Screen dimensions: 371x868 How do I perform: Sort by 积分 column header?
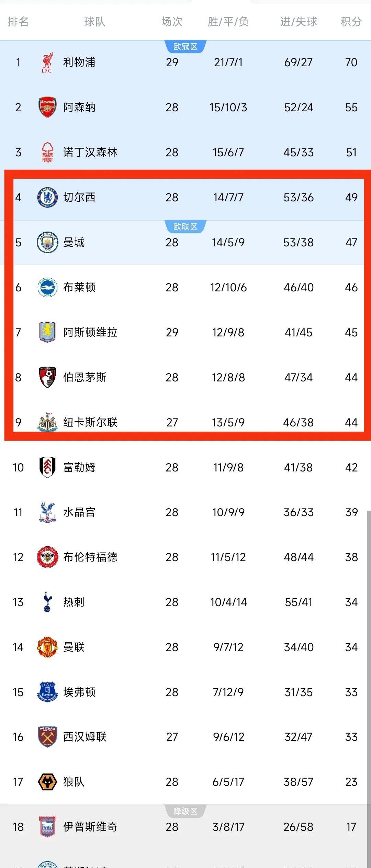(351, 22)
